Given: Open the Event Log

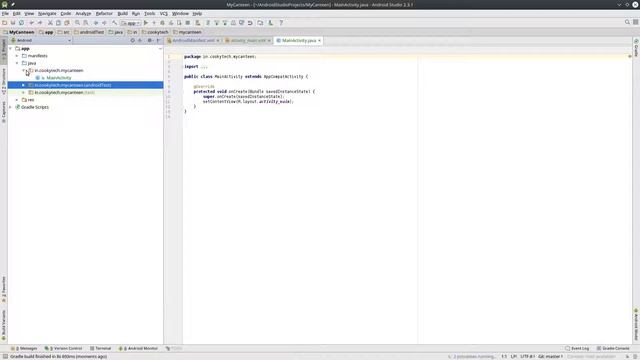Looking at the screenshot, I should point(577,349).
